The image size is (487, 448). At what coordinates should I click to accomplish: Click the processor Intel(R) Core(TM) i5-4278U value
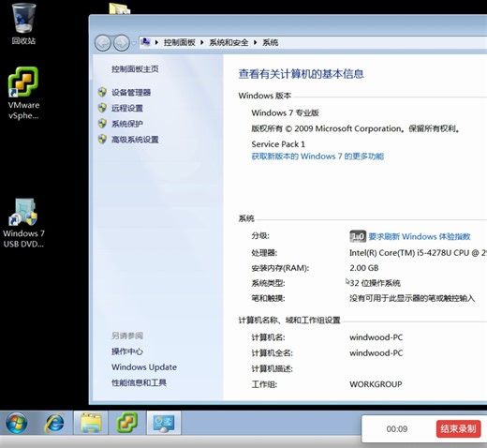click(418, 253)
